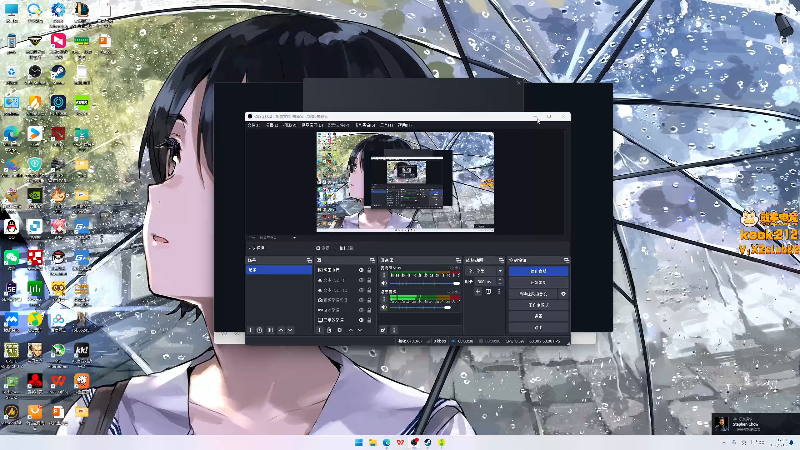Increase transition duration with the stepper arrow

[500, 280]
